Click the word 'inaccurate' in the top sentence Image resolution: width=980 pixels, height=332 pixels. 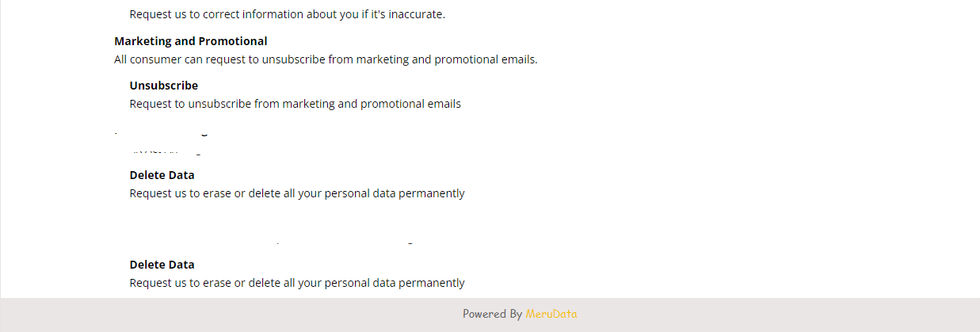pos(415,14)
